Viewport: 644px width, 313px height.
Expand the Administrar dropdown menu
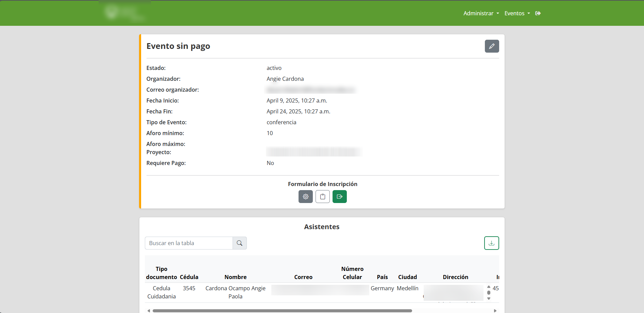[x=481, y=13]
